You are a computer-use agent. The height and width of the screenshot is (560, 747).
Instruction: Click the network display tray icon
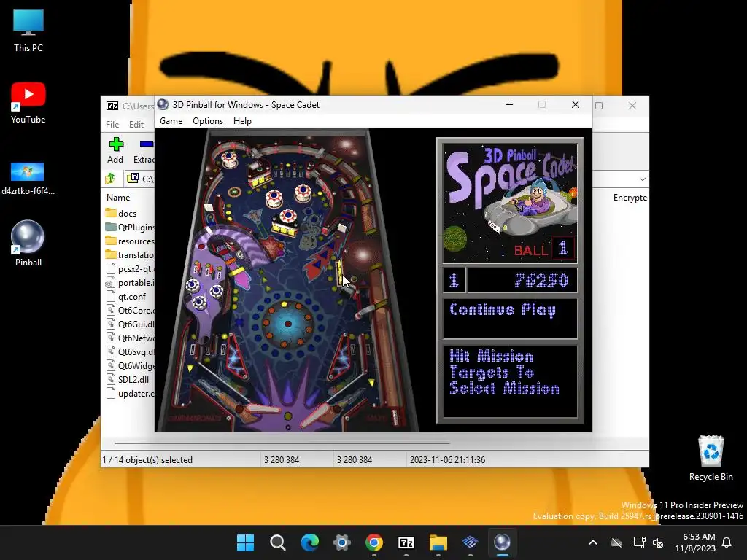639,542
